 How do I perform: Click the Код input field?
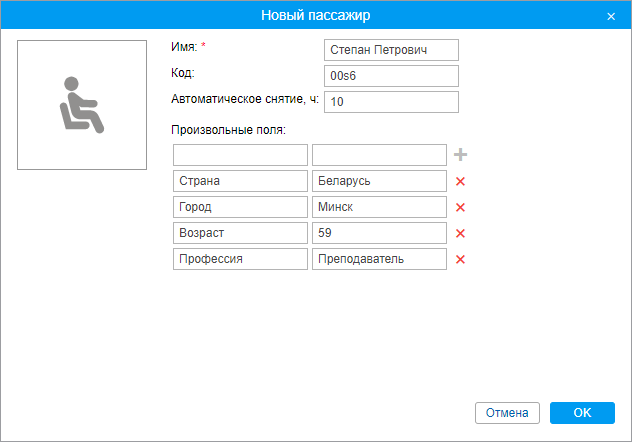click(x=391, y=76)
